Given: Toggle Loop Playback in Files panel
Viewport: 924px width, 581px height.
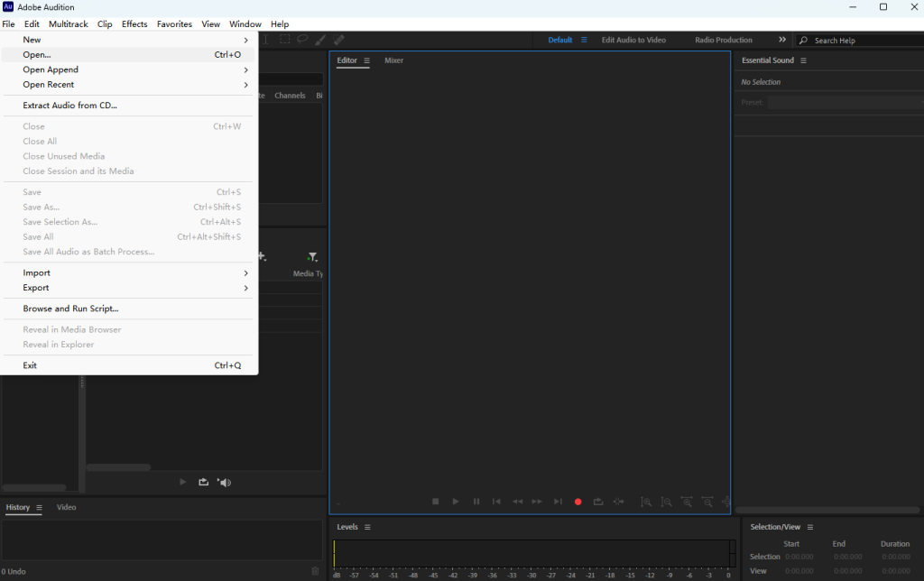Looking at the screenshot, I should coord(203,482).
